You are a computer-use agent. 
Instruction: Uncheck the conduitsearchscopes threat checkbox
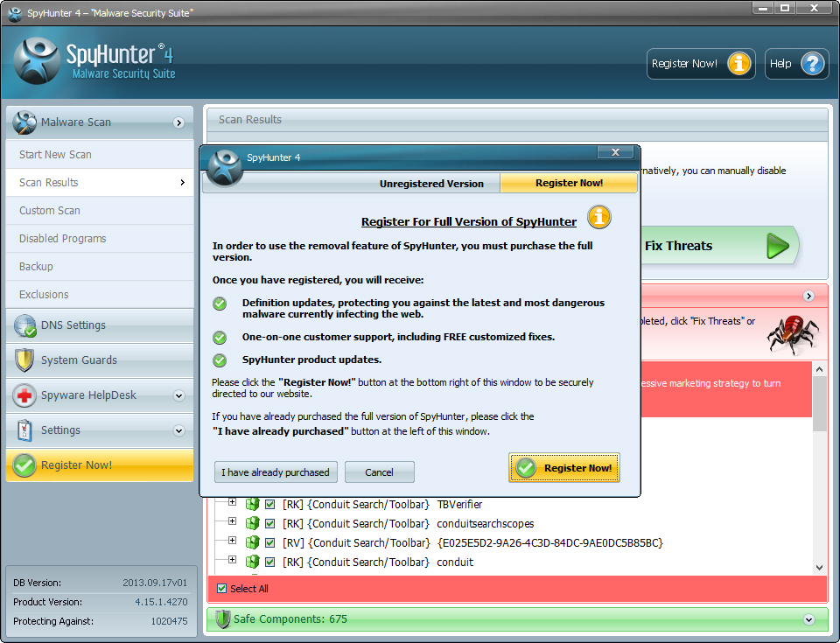270,524
